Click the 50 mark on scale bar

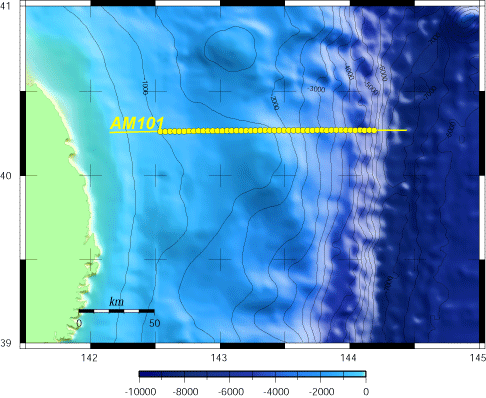154,323
